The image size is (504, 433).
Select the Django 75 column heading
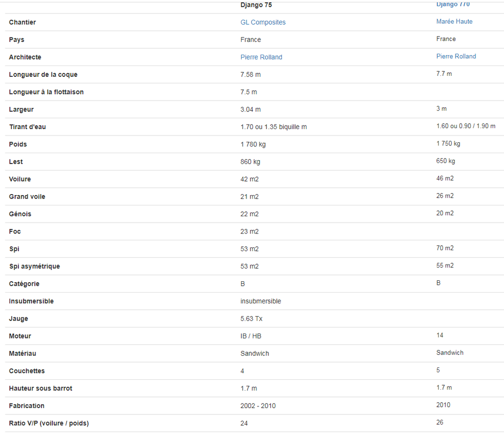[x=256, y=5]
